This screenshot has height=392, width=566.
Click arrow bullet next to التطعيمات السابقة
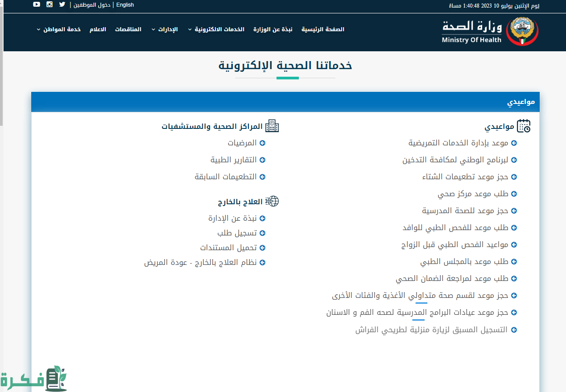tap(262, 177)
